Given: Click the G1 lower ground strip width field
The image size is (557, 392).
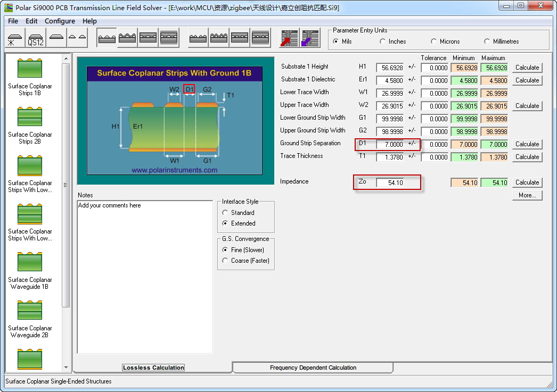Looking at the screenshot, I should point(390,119).
